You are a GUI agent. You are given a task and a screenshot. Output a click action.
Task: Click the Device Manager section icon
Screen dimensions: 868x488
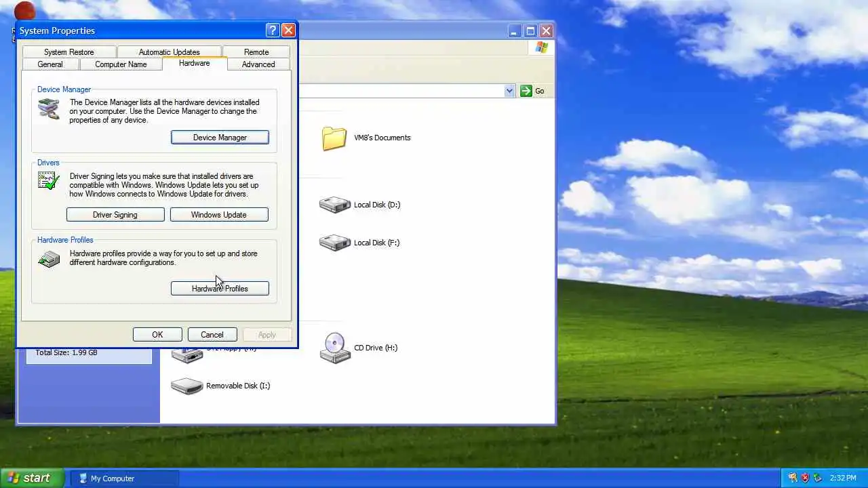49,108
